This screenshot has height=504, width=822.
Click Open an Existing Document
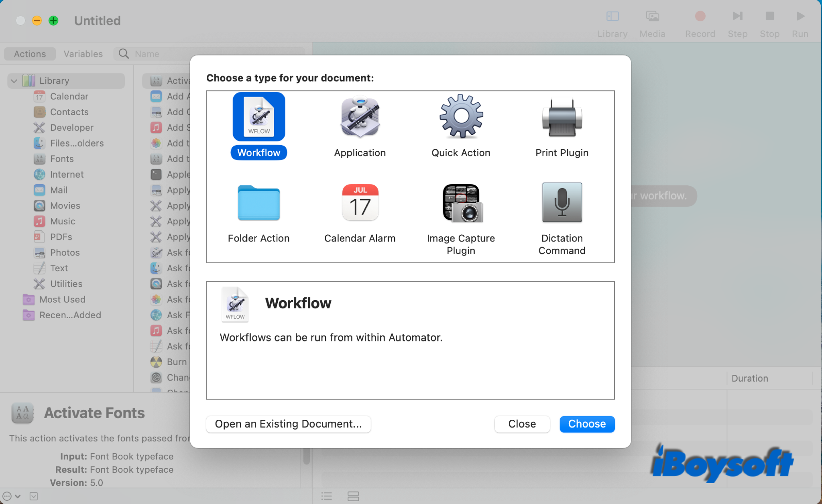[x=288, y=424]
